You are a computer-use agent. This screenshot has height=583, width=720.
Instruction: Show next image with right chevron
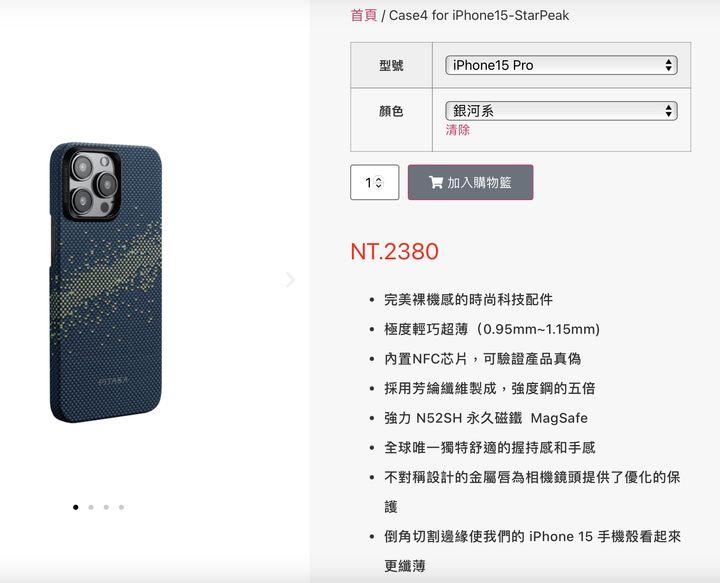[290, 280]
